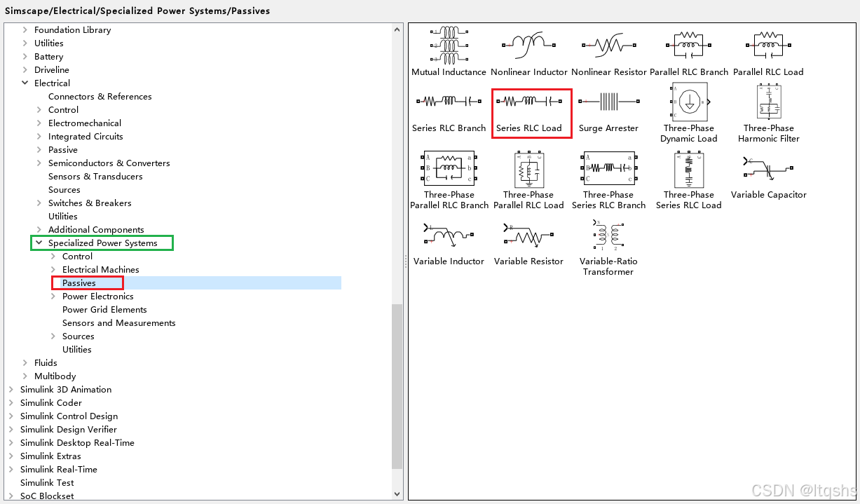Image resolution: width=860 pixels, height=504 pixels.
Task: Select the Mutual Inductance block icon
Action: 449,45
